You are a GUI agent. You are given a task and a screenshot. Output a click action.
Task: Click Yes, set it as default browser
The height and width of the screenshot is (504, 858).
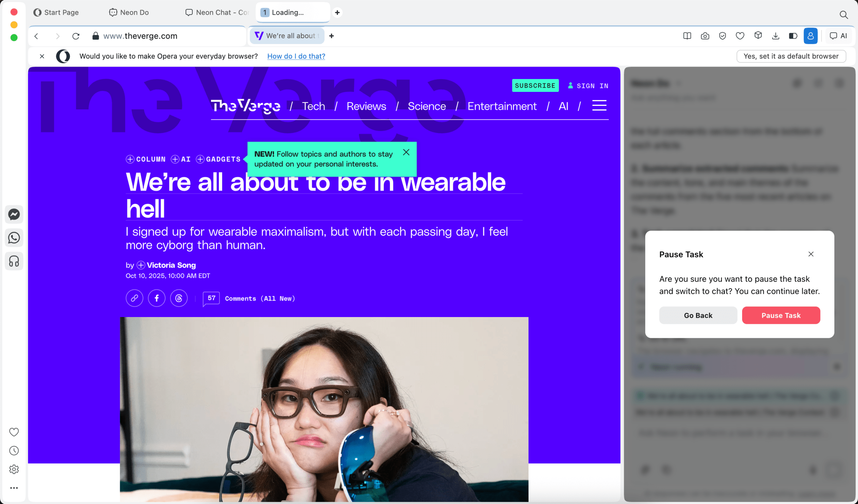pos(791,56)
